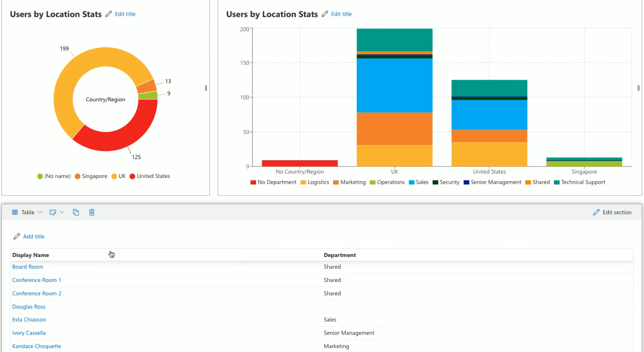Click the Add title link above the table

(34, 236)
